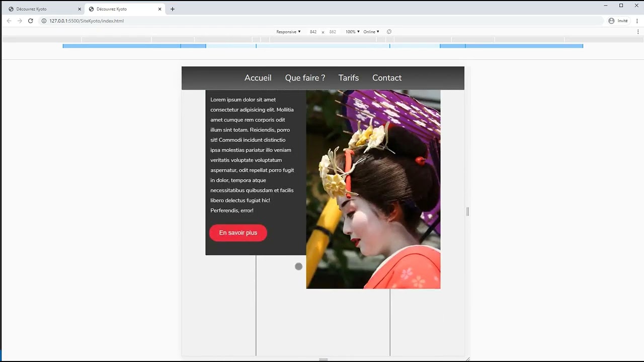
Task: Toggle the rotate screen orientation icon
Action: [x=389, y=32]
